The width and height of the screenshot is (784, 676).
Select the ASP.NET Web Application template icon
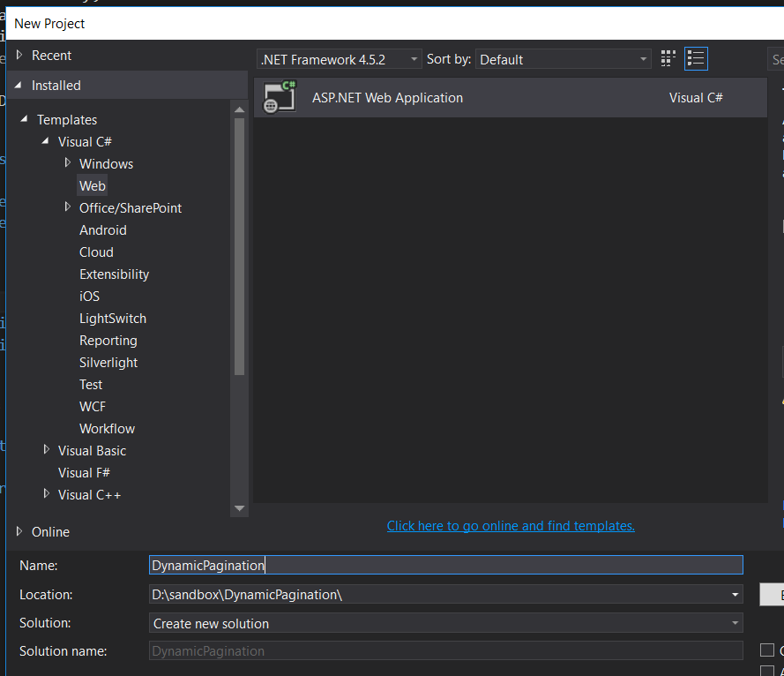[x=279, y=97]
